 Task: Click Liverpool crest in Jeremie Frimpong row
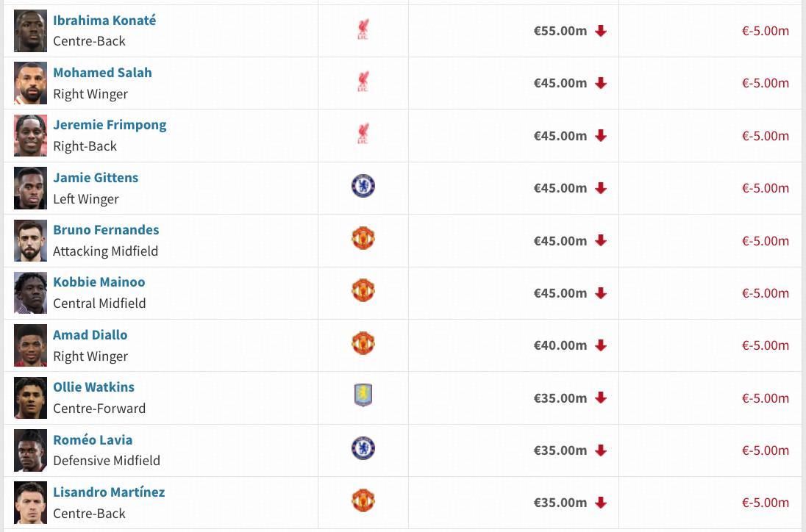click(x=363, y=134)
